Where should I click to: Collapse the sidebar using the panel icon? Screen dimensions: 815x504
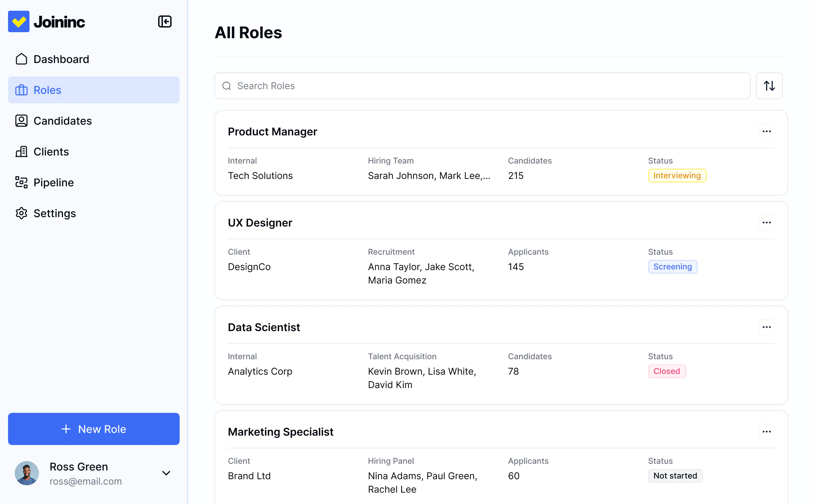click(165, 21)
